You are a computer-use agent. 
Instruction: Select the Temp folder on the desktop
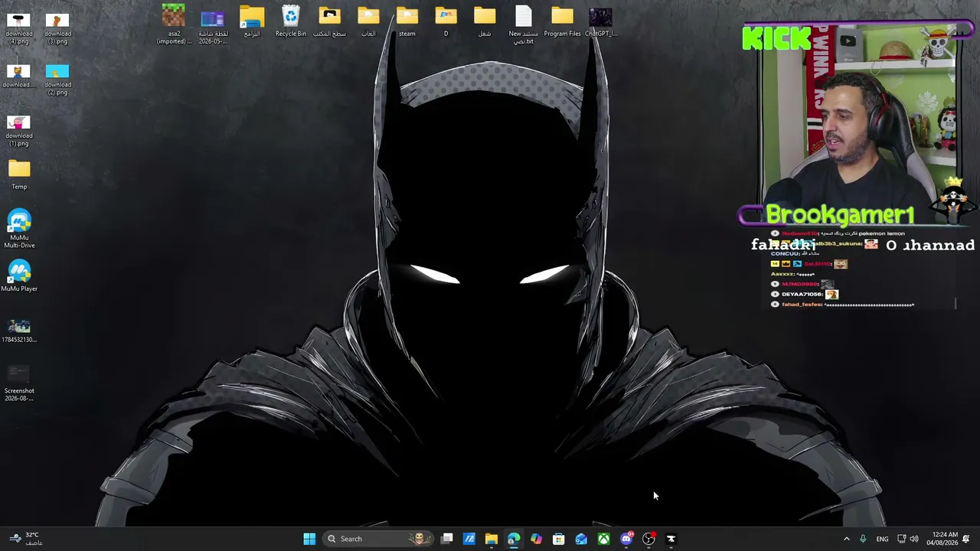point(19,175)
